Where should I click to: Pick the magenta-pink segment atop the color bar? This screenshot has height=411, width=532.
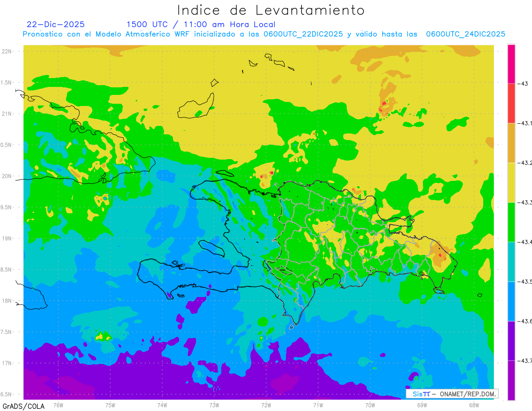tap(511, 64)
